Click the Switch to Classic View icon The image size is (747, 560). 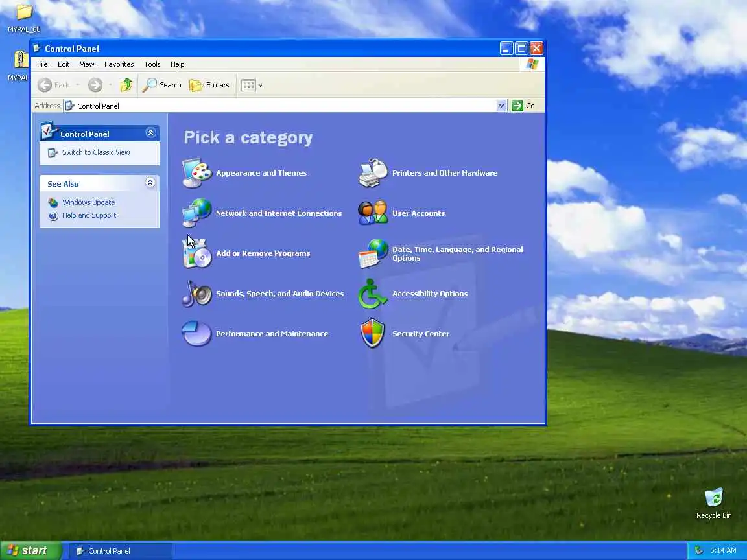(x=53, y=153)
